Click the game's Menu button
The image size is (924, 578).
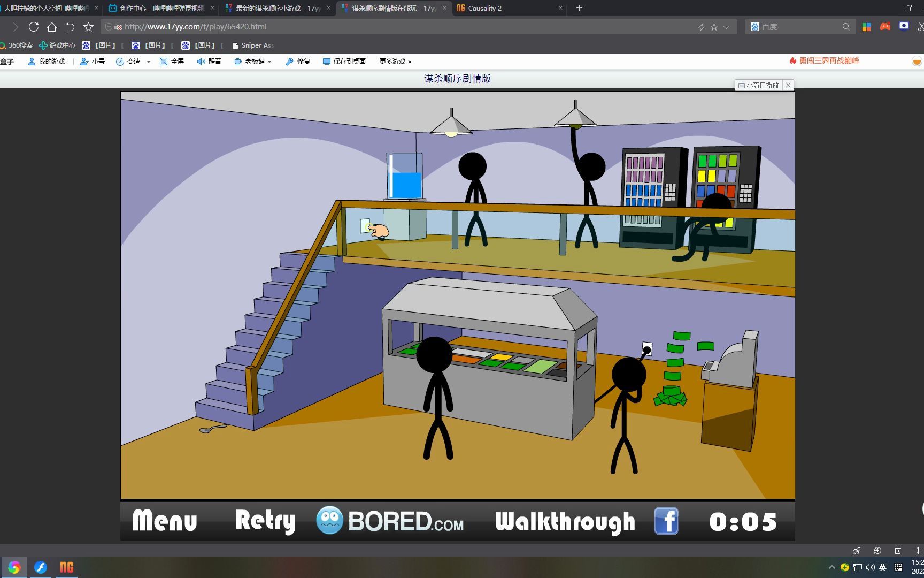(x=165, y=521)
